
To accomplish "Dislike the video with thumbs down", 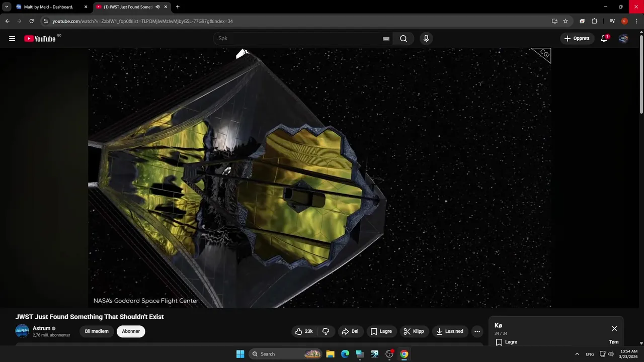I will pyautogui.click(x=326, y=331).
